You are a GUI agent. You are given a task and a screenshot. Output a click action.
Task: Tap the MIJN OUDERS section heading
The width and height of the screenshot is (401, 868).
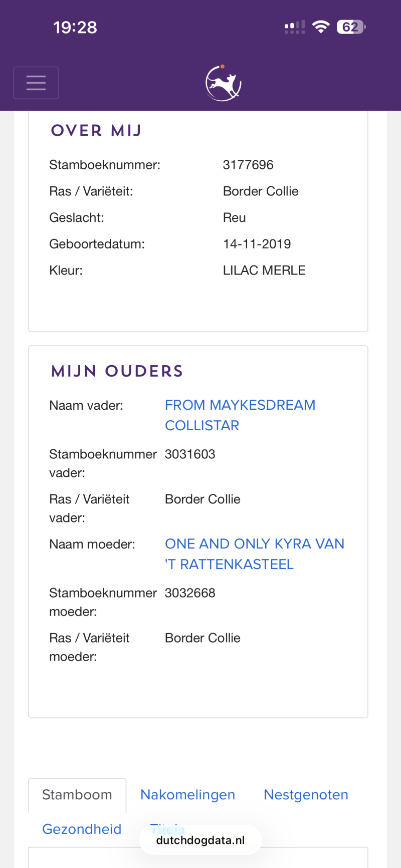117,371
